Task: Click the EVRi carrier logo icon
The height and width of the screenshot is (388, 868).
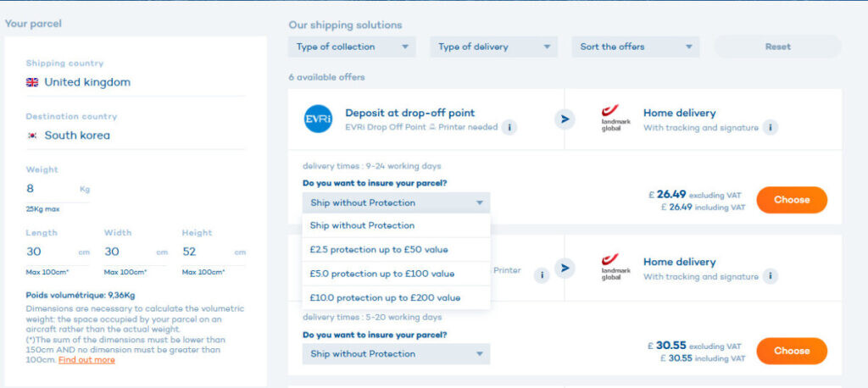Action: point(318,119)
